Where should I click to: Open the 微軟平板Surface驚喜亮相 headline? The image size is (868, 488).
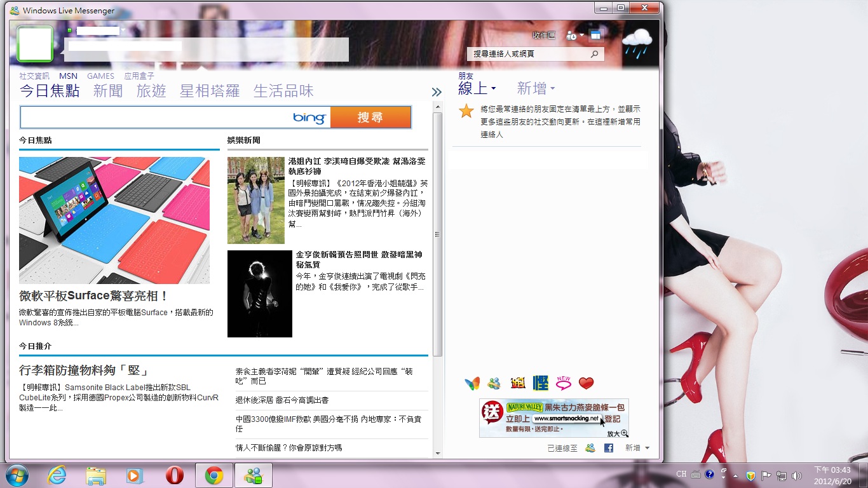pos(93,296)
